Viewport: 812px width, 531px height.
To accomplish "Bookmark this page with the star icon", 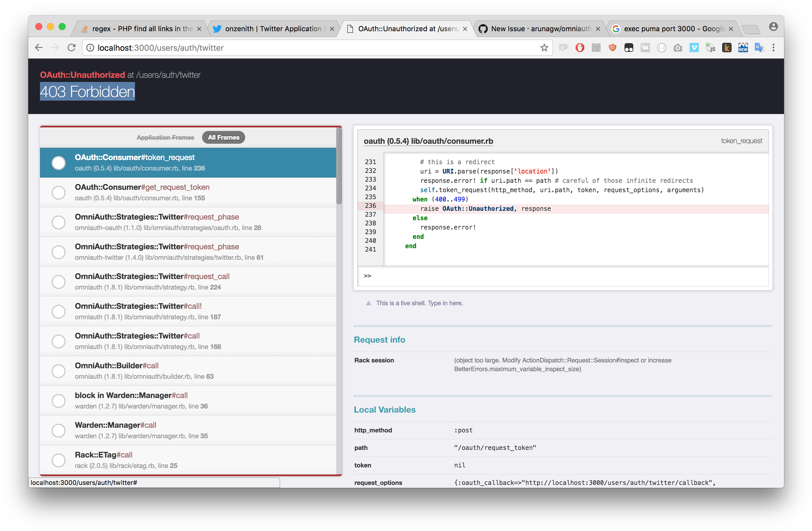I will point(544,48).
